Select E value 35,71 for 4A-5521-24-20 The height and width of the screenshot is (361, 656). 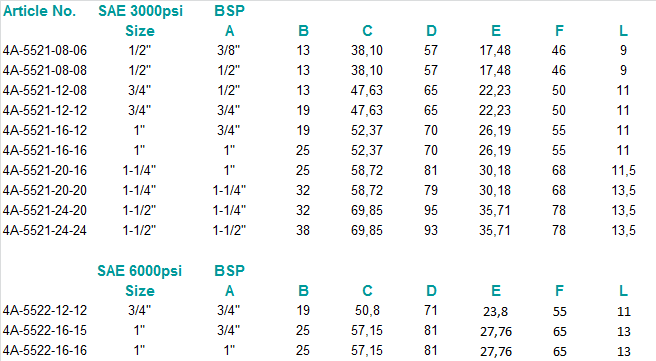point(495,210)
